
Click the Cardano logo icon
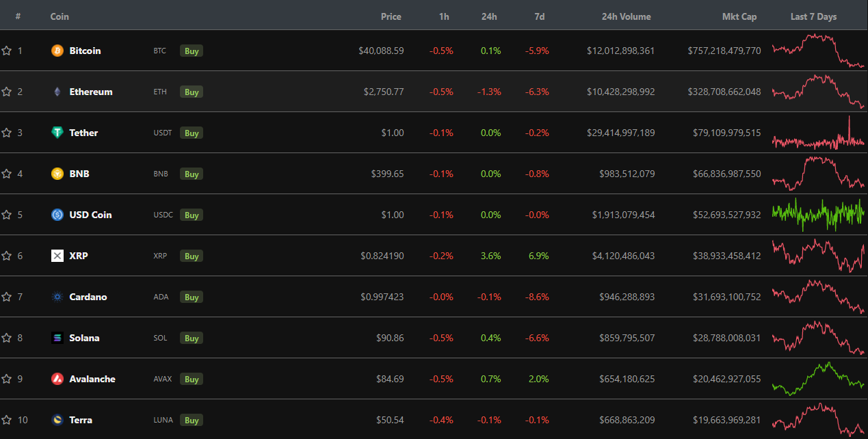point(57,297)
